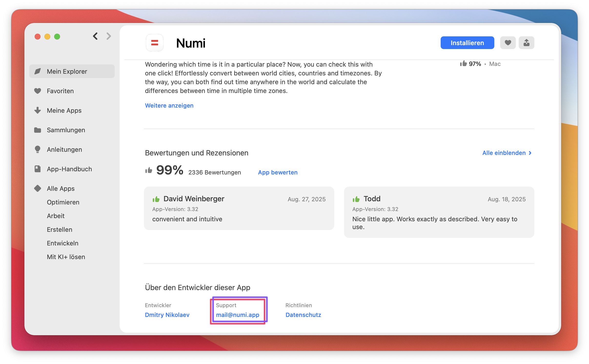Click the App-Handbuch book icon
The width and height of the screenshot is (589, 364).
tap(38, 169)
